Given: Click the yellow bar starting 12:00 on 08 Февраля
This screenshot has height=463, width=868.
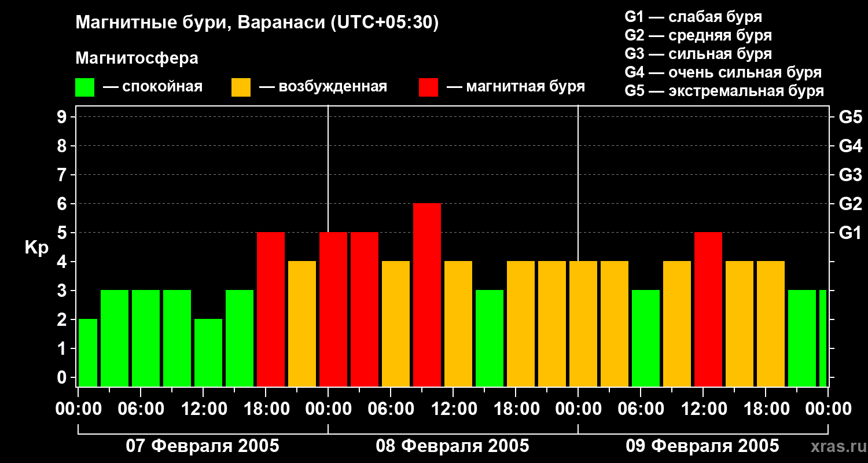Looking at the screenshot, I should [458, 324].
